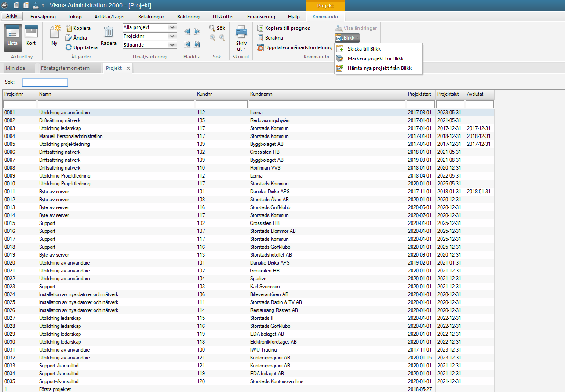Sort by Projektstart column header

coord(420,94)
